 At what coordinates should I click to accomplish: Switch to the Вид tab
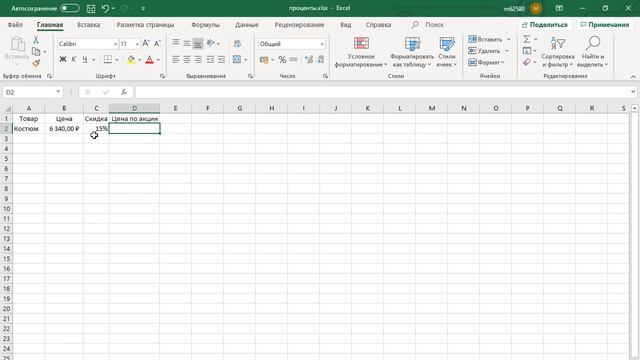click(x=346, y=25)
